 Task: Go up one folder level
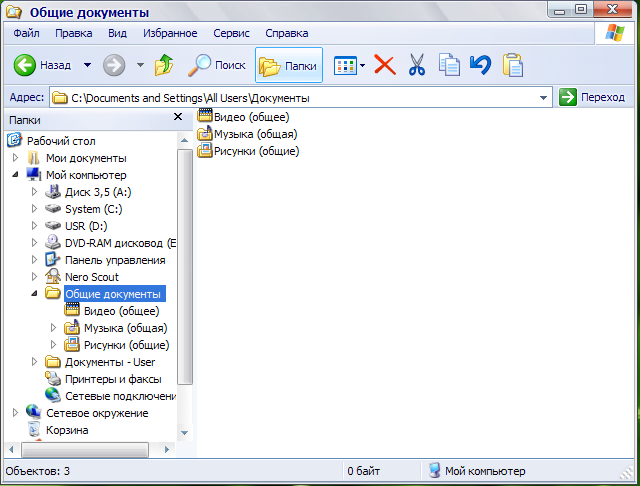[164, 65]
